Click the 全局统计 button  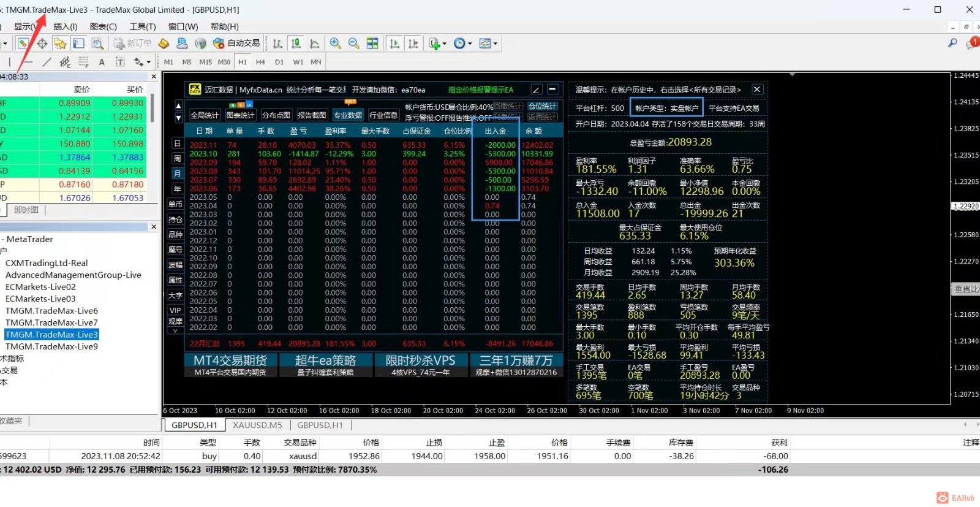click(x=205, y=115)
